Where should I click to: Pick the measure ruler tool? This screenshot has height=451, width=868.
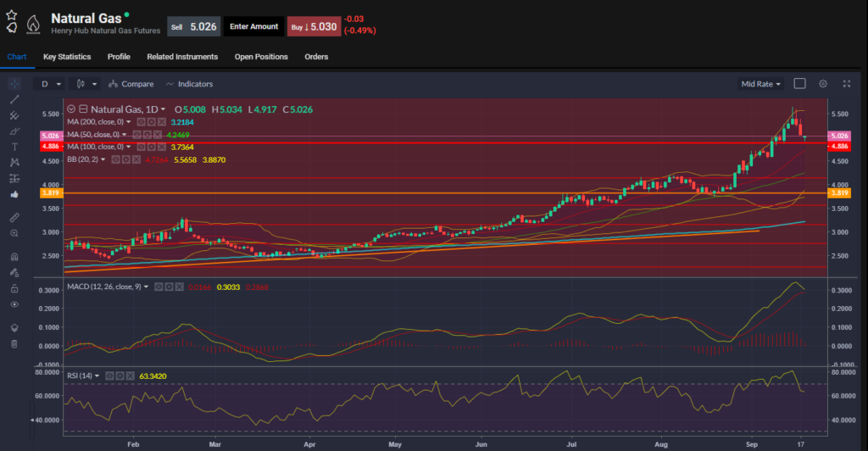click(x=14, y=217)
